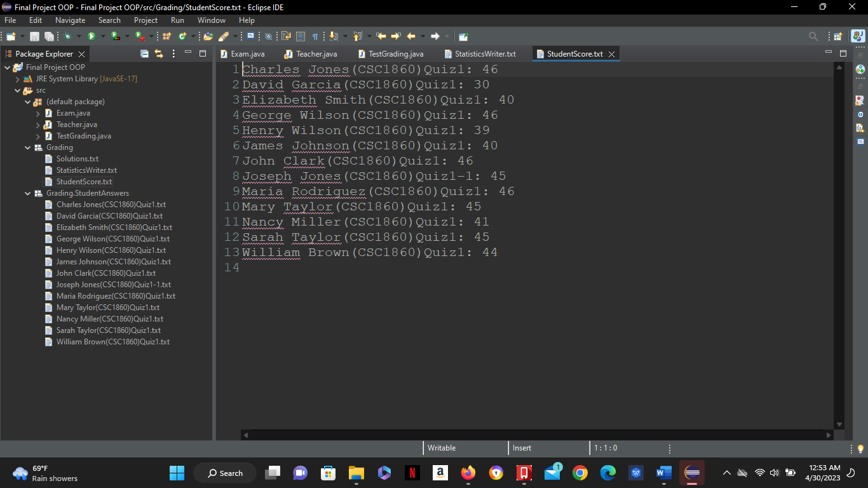The width and height of the screenshot is (868, 488).
Task: Click the editor vertical scroll down arrow
Action: pyautogui.click(x=839, y=424)
